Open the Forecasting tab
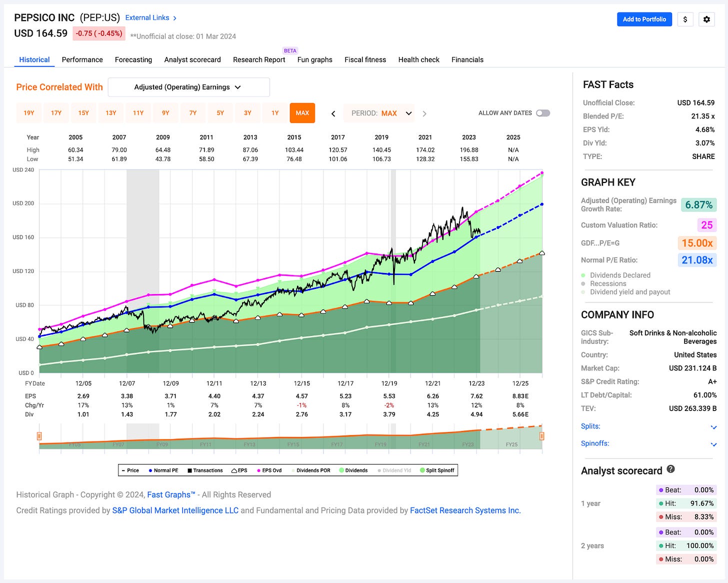The image size is (728, 583). click(133, 59)
